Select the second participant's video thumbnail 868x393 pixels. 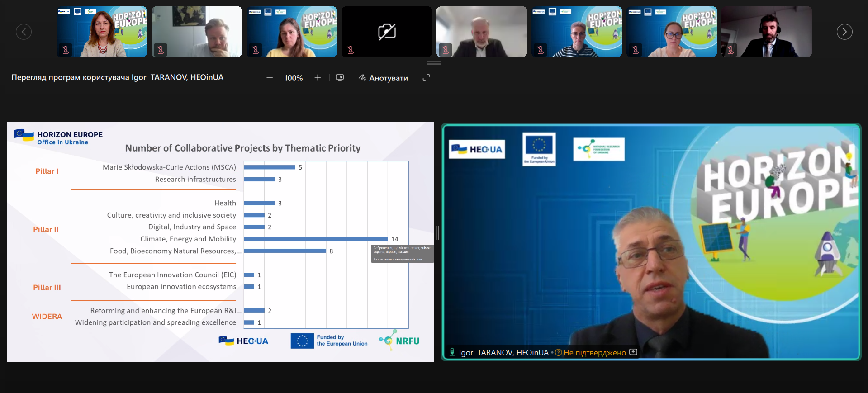(197, 32)
